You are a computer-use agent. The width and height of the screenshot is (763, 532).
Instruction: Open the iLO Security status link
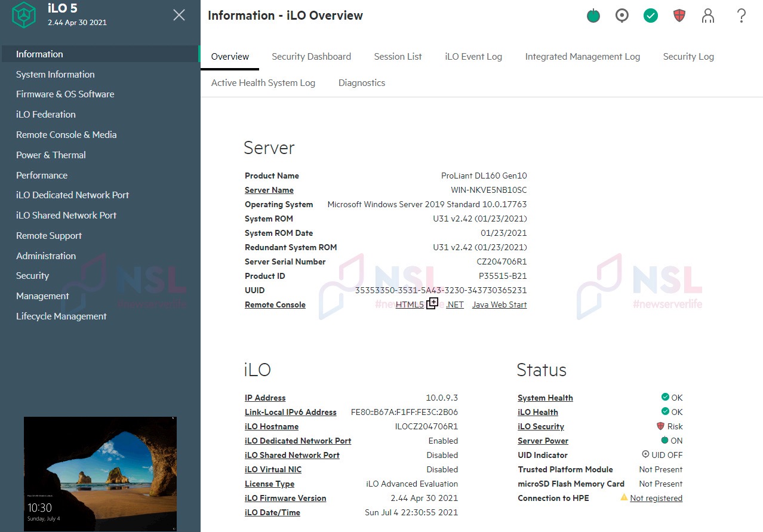[541, 426]
